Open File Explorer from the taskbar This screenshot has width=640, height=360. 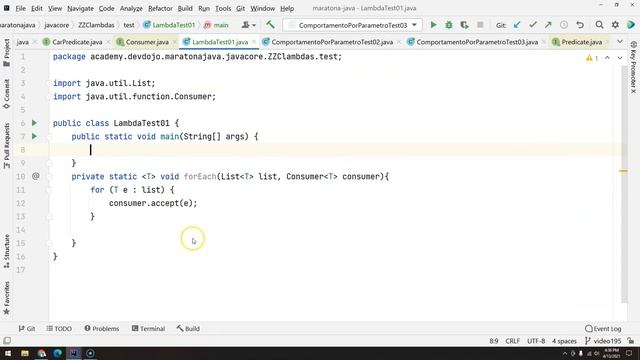click(x=25, y=353)
